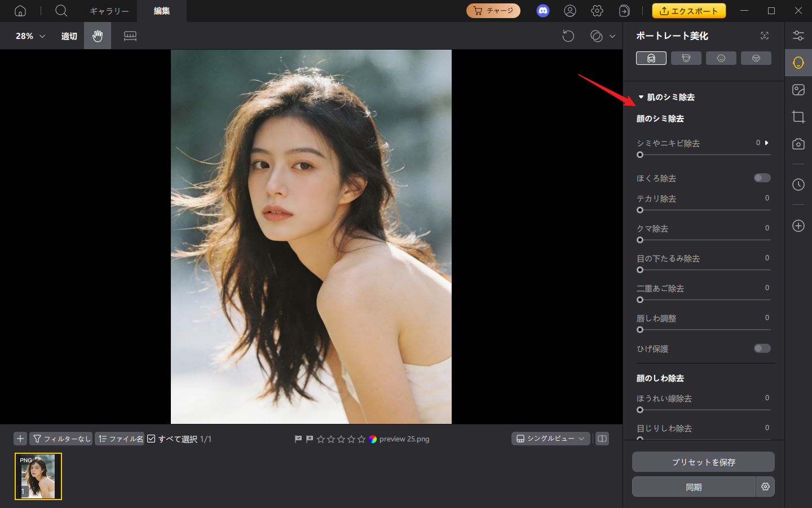
Task: Uncheck the すべて選択 checkbox
Action: tap(151, 438)
